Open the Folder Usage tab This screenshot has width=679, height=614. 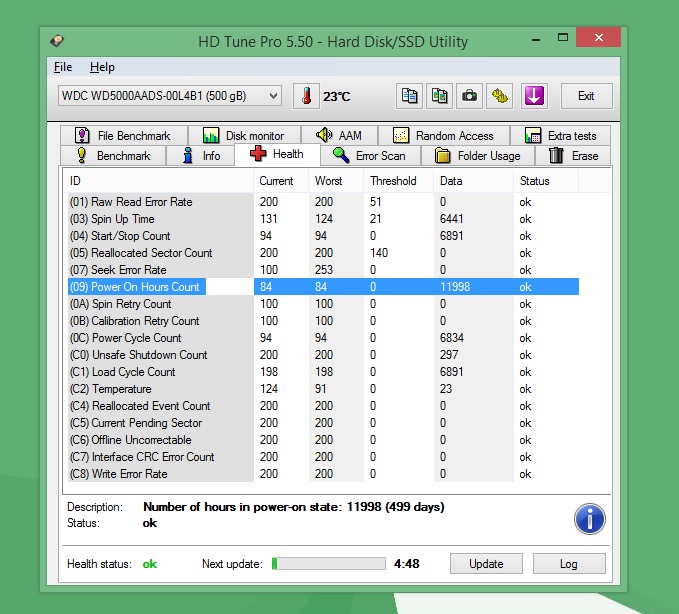[x=478, y=155]
